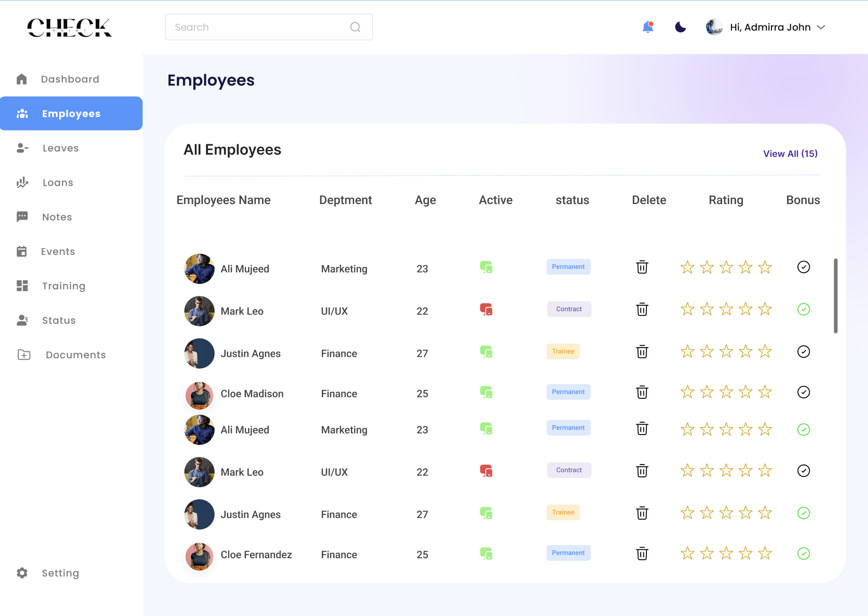
Task: Click trash icon in second Ali Mujeed row
Action: coord(642,428)
